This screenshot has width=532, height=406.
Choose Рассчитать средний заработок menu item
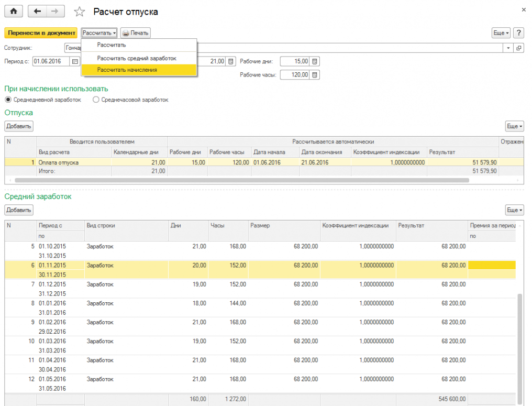point(137,58)
